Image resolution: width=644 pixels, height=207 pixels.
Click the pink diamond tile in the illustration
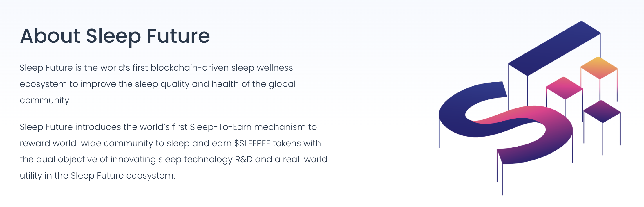click(564, 88)
